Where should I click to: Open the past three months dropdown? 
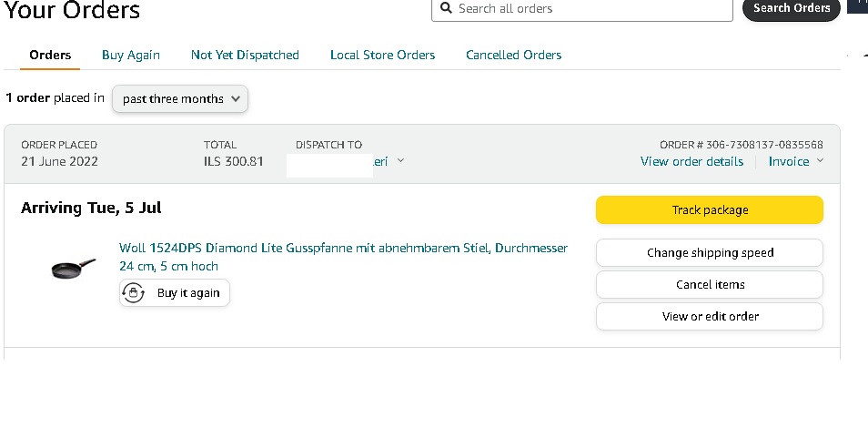pos(180,98)
